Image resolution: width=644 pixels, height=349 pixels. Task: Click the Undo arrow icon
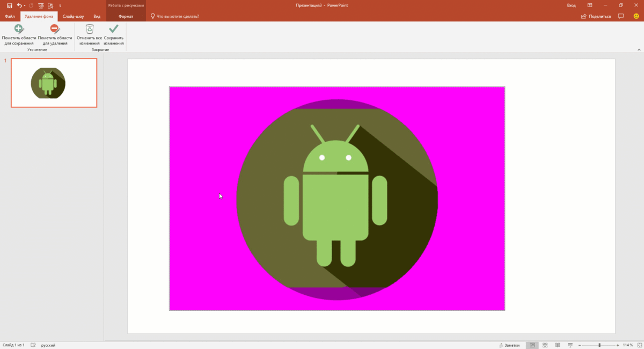coord(19,5)
